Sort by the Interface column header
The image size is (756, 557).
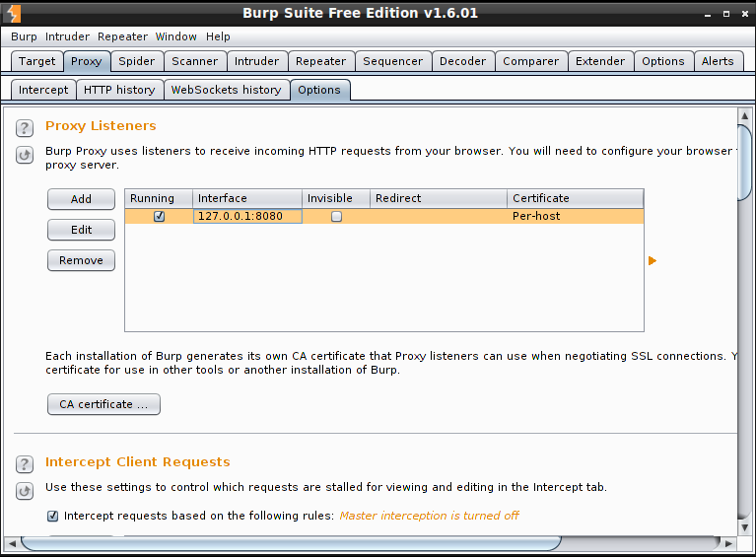point(247,198)
